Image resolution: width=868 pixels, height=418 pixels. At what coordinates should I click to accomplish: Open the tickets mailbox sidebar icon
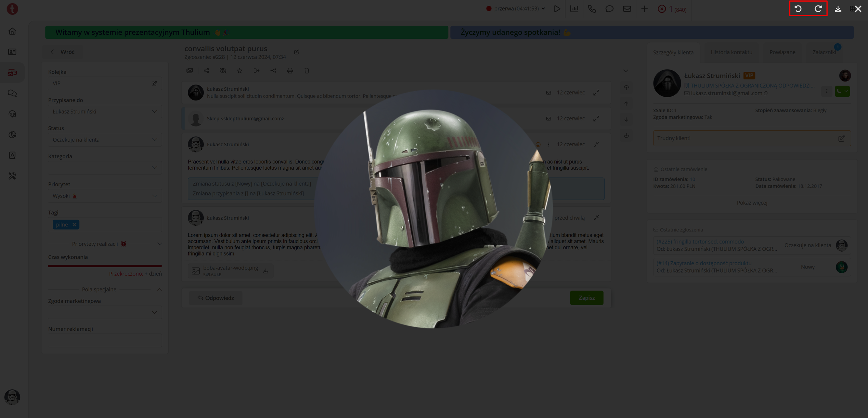click(x=12, y=72)
